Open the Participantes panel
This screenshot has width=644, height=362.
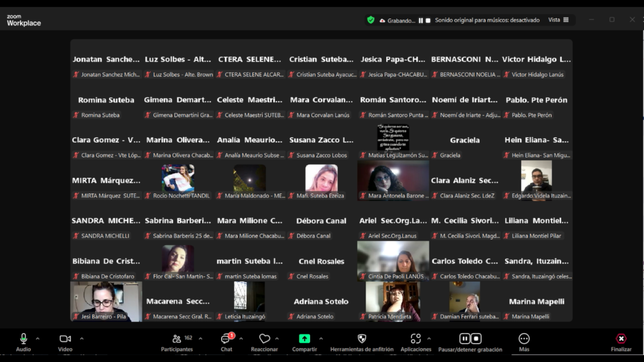(x=177, y=339)
